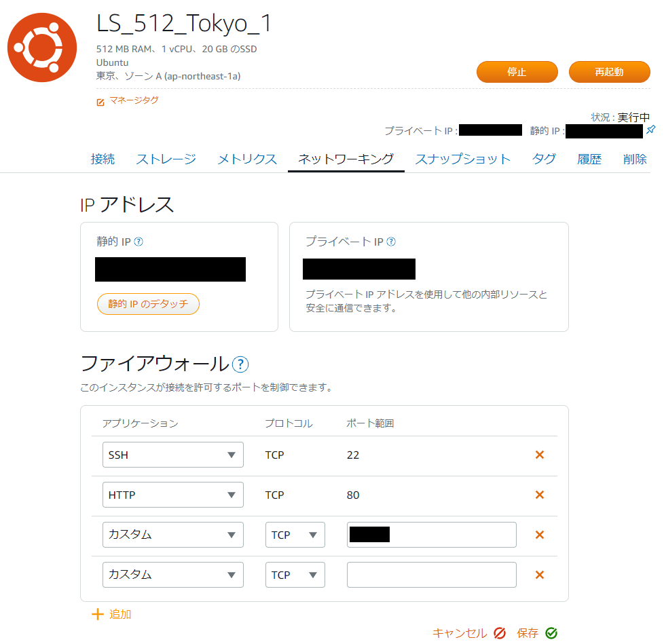This screenshot has width=664, height=644.
Task: Remove the SSH firewall rule
Action: (x=540, y=455)
